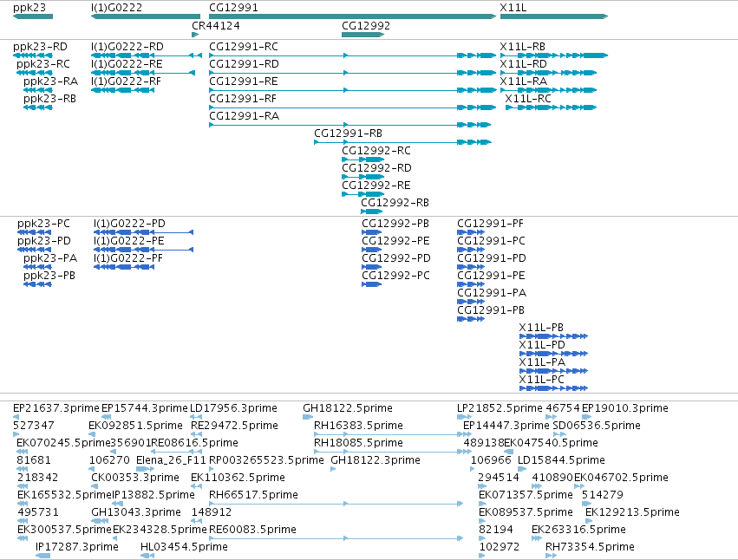Select transcript ppk23-RD
The height and width of the screenshot is (560, 738).
pyautogui.click(x=33, y=55)
